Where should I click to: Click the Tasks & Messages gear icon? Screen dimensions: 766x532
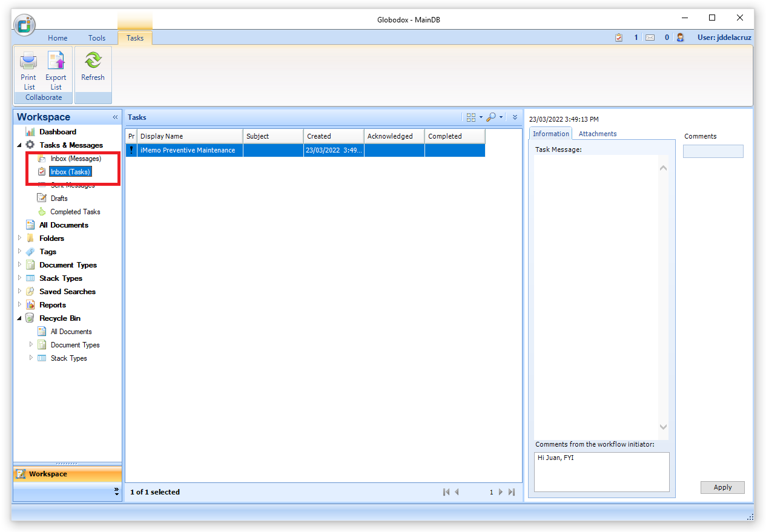pos(30,145)
